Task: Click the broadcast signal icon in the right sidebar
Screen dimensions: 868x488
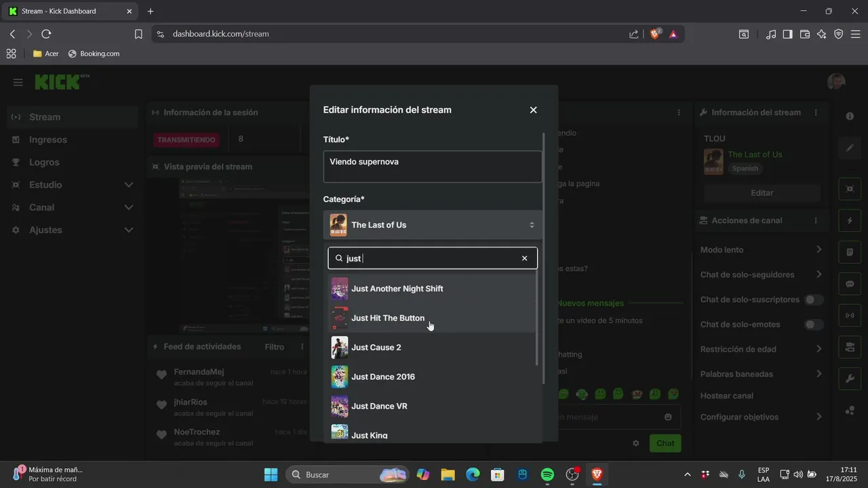Action: coord(850,315)
